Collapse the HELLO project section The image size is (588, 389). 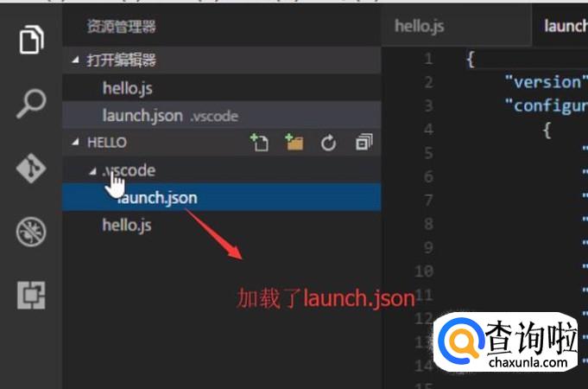click(x=76, y=142)
